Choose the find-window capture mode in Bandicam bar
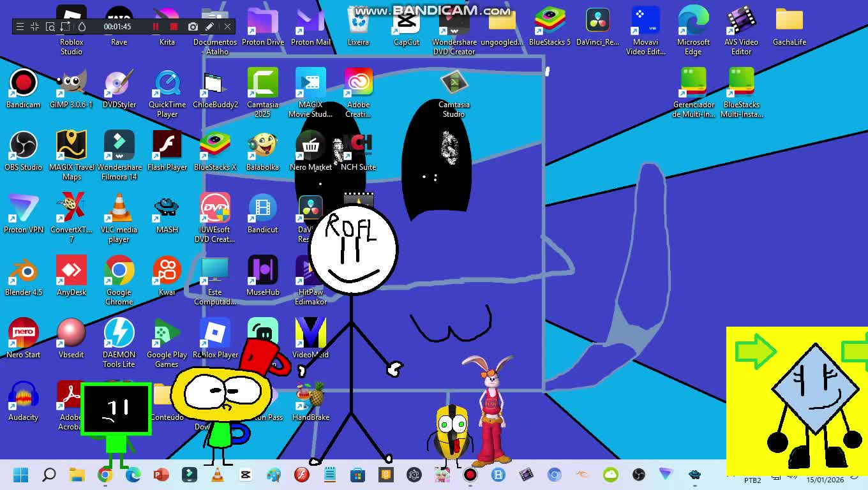 click(x=50, y=26)
